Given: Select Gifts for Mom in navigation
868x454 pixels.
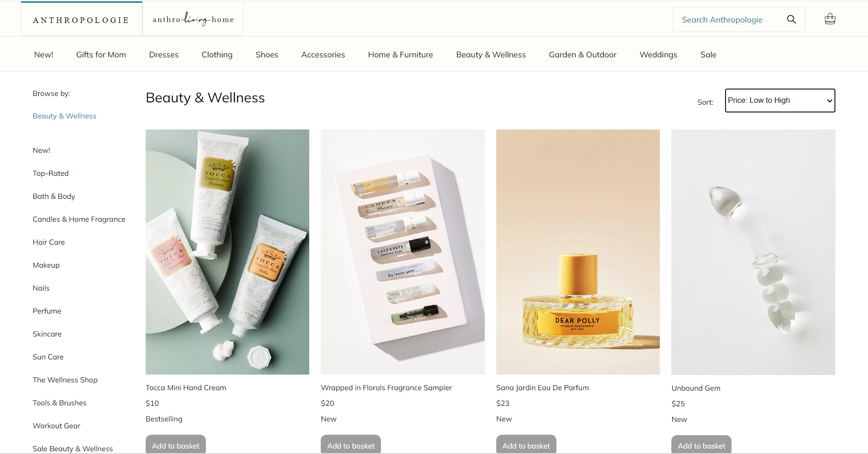Looking at the screenshot, I should [x=101, y=55].
